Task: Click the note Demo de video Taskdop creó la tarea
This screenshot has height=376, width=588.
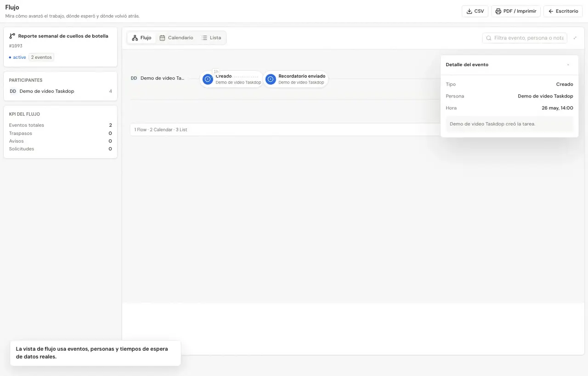Action: click(x=509, y=124)
